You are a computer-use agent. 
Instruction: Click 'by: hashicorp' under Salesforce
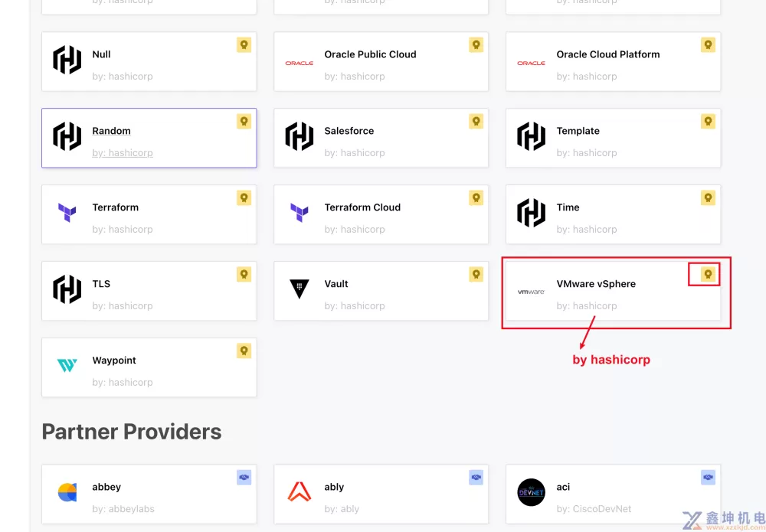click(x=354, y=153)
